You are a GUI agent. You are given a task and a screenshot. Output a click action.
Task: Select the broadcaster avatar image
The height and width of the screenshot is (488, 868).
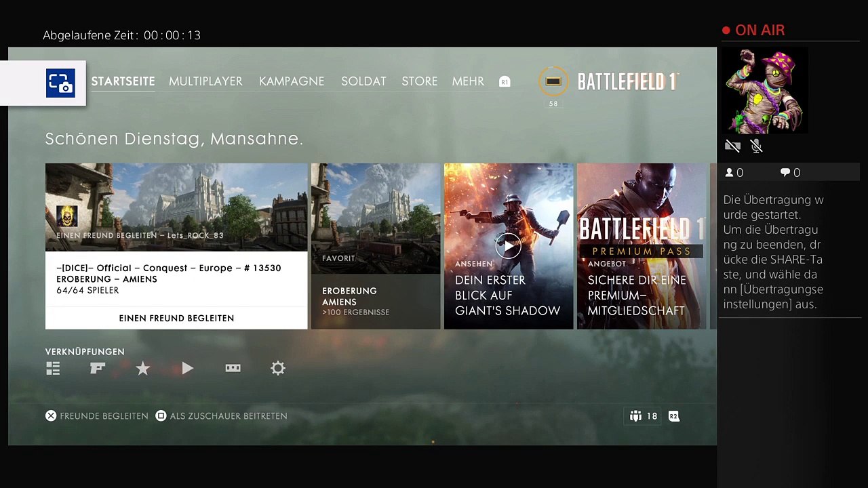tap(765, 90)
